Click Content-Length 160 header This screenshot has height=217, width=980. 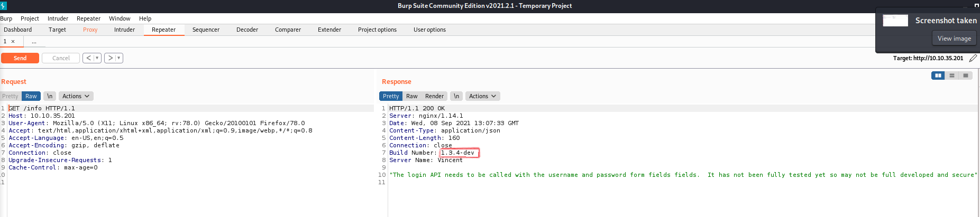pyautogui.click(x=425, y=138)
